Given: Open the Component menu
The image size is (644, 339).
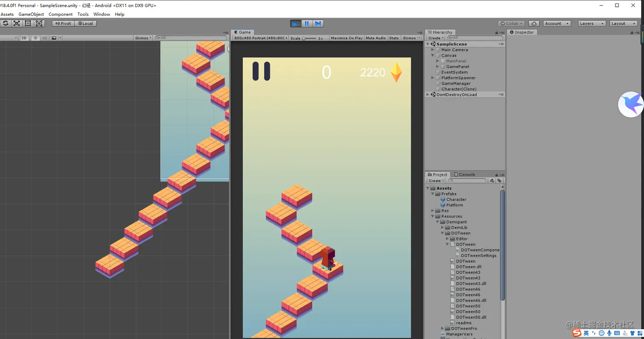Looking at the screenshot, I should coord(60,14).
